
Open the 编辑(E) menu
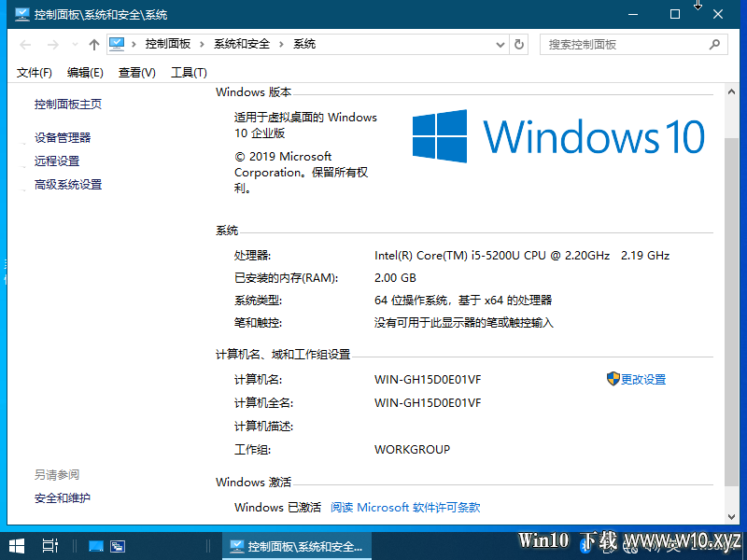coord(85,73)
